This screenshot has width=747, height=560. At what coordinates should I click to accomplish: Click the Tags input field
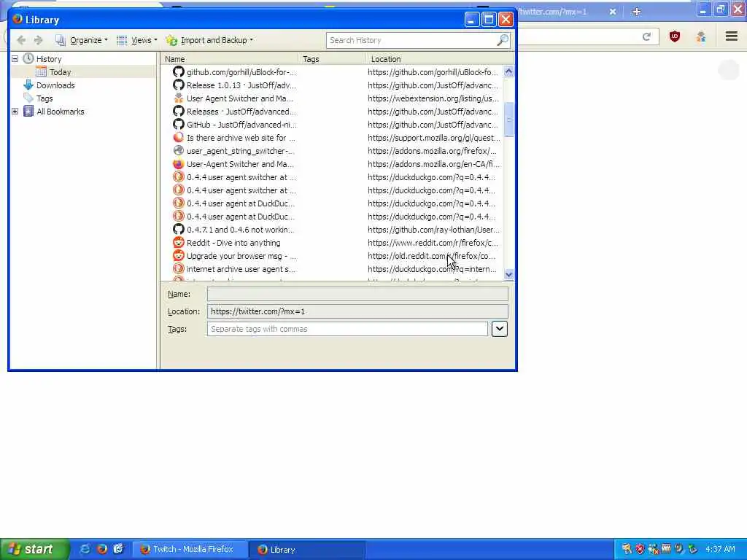tap(347, 329)
